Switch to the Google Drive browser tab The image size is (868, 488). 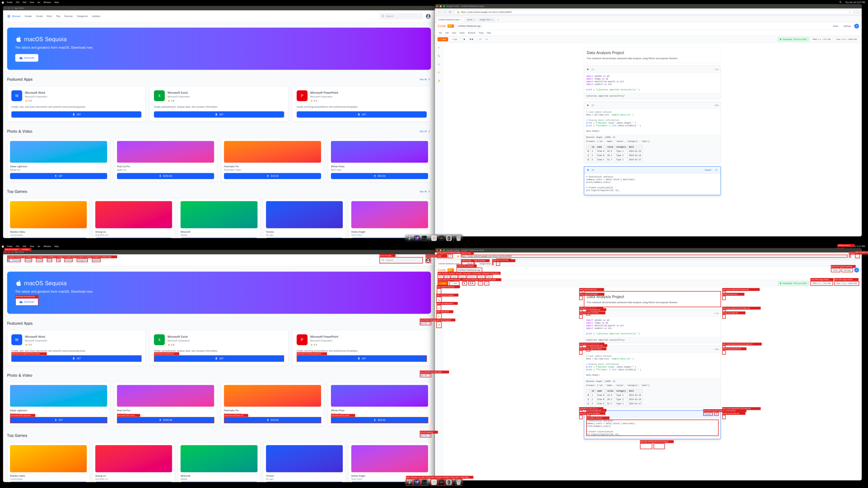485,20
